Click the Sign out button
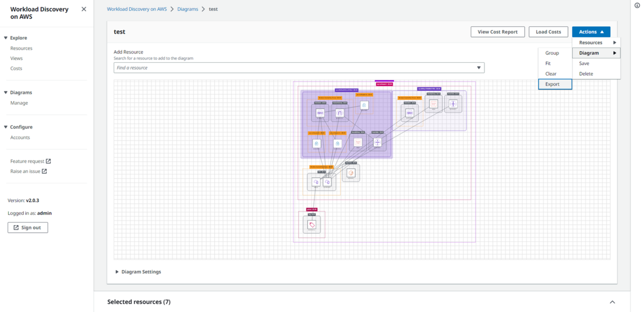 point(28,228)
